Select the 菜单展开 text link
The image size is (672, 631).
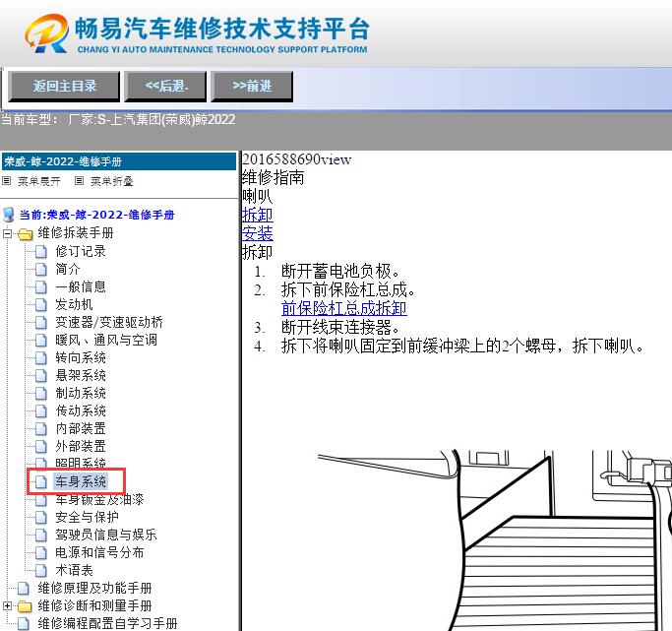[39, 181]
